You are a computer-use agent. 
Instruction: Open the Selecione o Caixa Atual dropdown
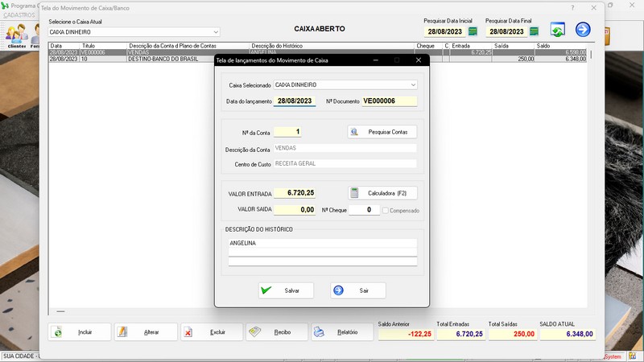(x=215, y=32)
